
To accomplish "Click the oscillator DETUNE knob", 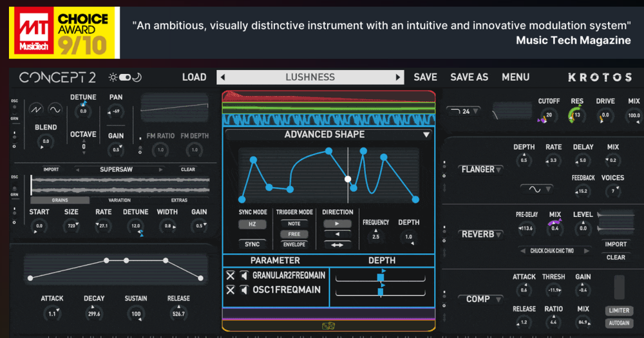I will pos(83,111).
